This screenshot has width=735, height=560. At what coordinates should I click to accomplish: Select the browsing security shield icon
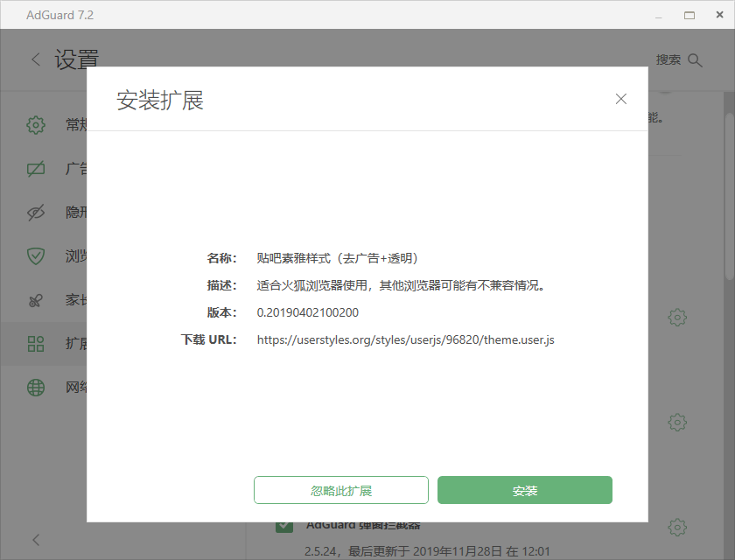(36, 255)
